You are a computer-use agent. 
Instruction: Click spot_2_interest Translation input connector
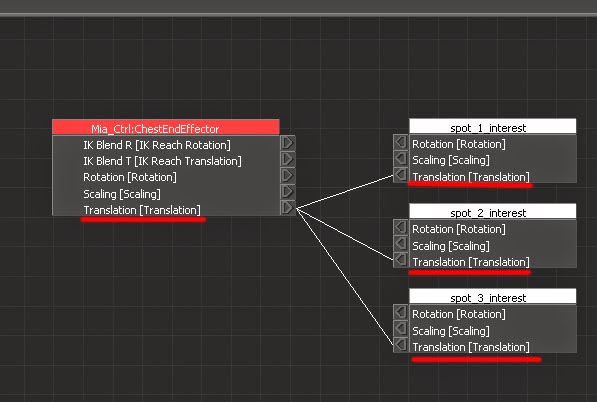401,260
